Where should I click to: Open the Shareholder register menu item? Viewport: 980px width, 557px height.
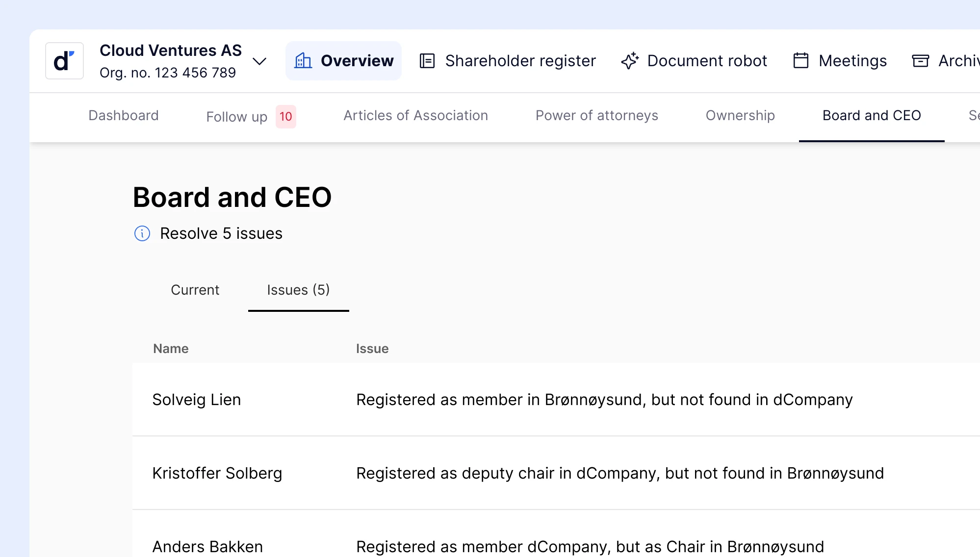click(x=520, y=61)
